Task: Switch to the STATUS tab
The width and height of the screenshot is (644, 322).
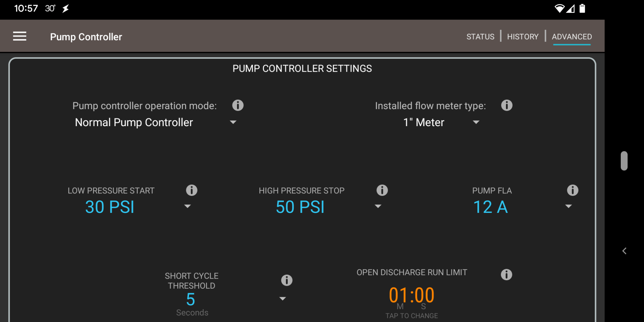Action: [x=480, y=36]
